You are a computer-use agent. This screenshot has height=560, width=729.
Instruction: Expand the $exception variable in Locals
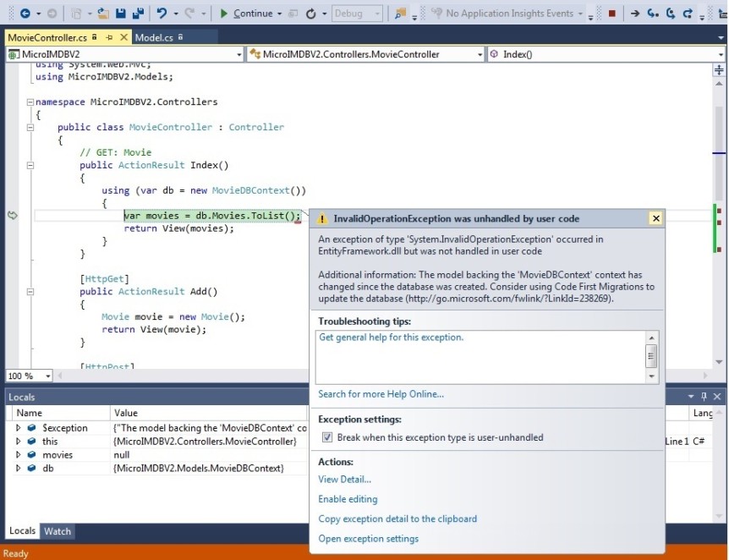point(19,428)
